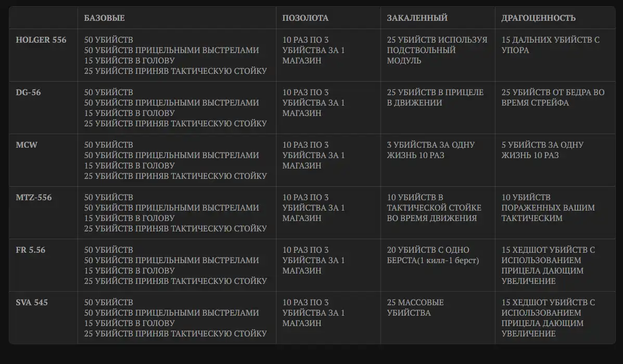Click the 5 УБИЙСТВ ЗА ОДНУ ЖИЗНЬ cell
Screen dimensions: 623x364
(542, 150)
